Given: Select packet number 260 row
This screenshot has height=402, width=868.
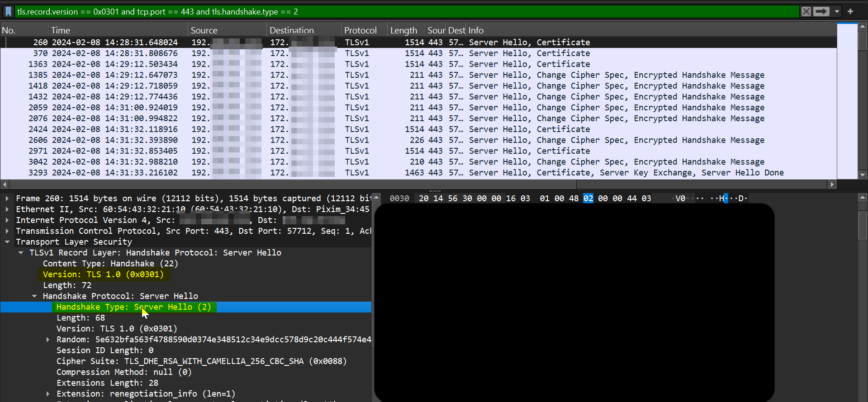Looking at the screenshot, I should 418,42.
